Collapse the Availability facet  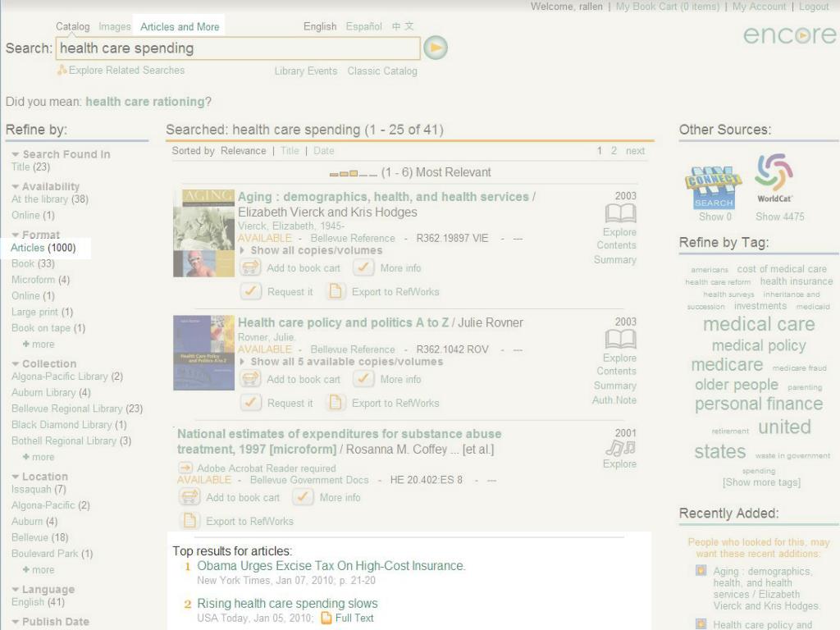15,186
